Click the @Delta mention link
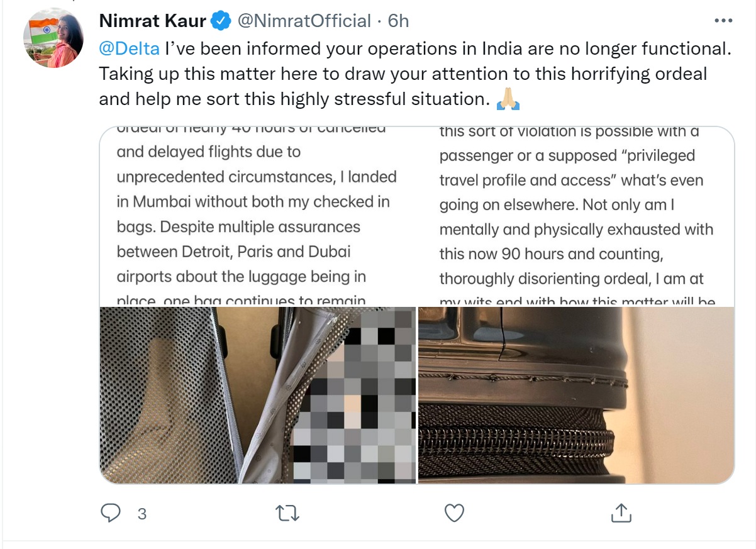The height and width of the screenshot is (549, 756). (x=130, y=48)
